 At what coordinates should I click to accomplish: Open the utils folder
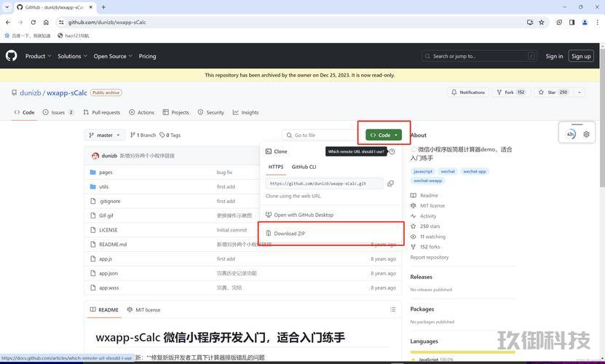(x=104, y=187)
